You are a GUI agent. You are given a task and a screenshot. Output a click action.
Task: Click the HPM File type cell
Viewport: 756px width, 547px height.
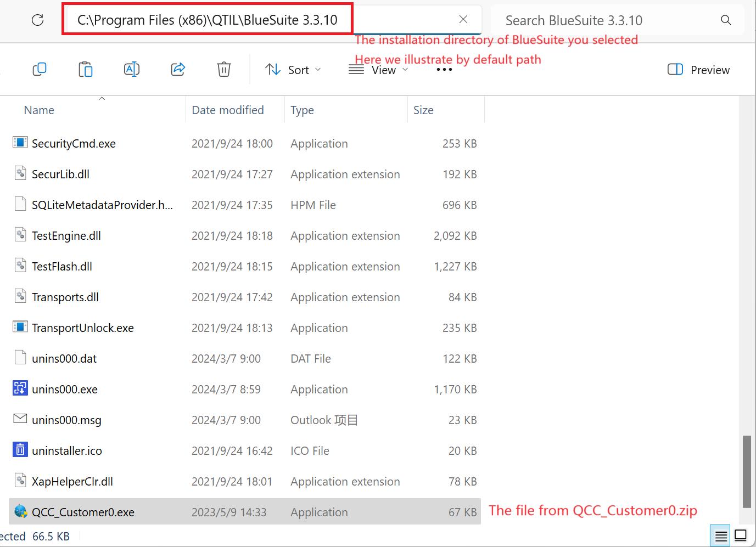[313, 205]
